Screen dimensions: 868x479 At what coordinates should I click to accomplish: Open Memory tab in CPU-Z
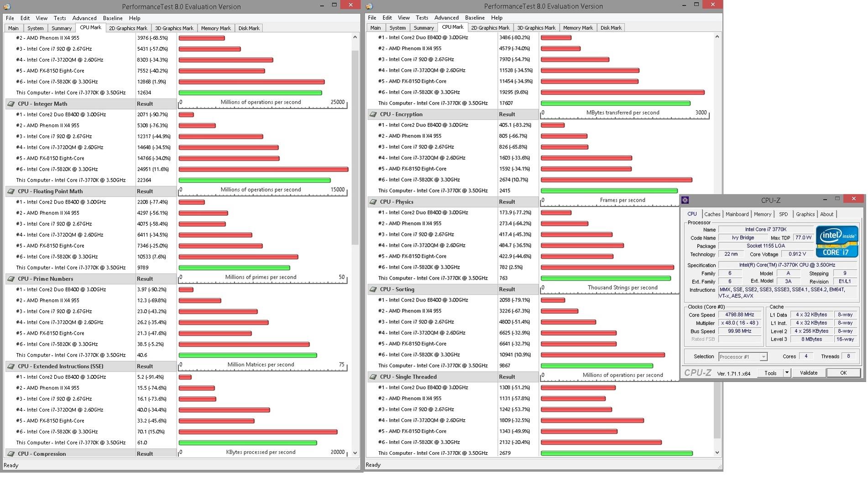click(763, 214)
